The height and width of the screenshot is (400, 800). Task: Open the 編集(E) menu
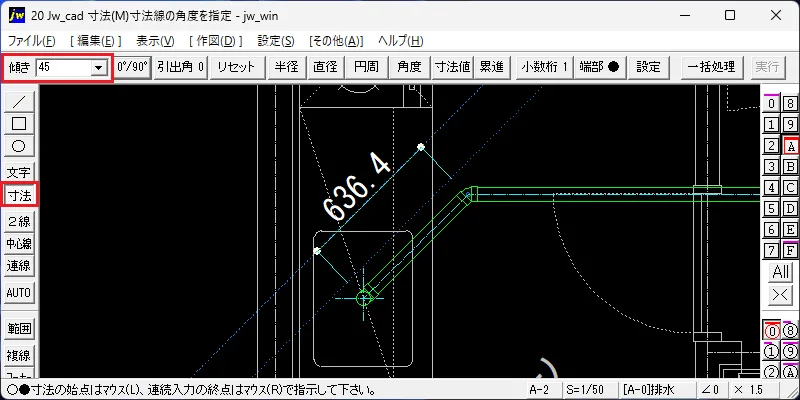[96, 41]
